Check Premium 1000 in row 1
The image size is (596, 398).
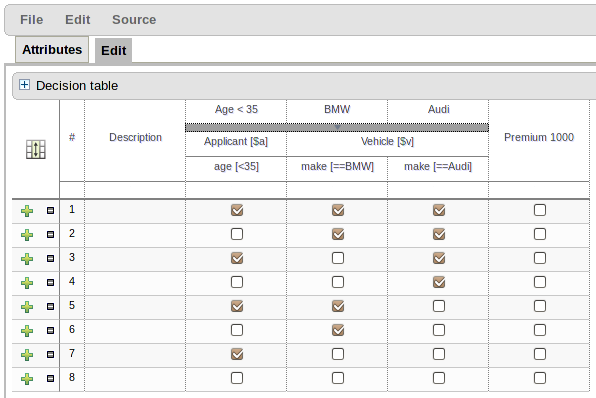[540, 210]
